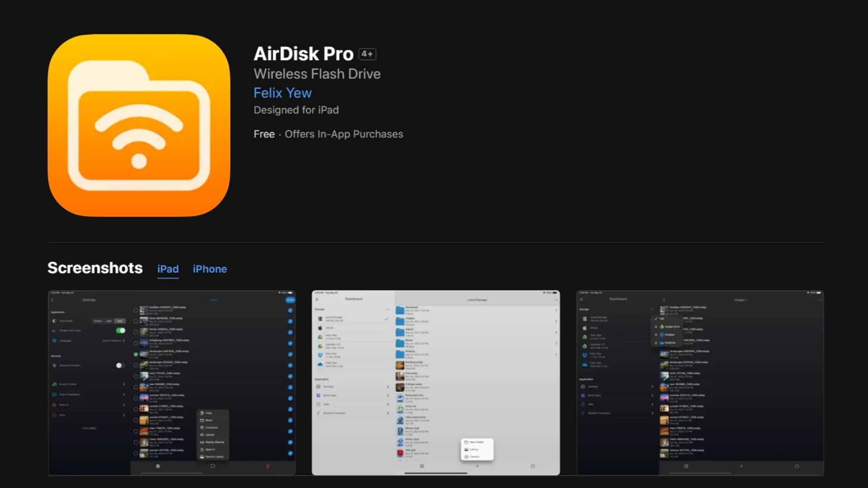
Task: Click the Free price label
Action: [x=264, y=134]
